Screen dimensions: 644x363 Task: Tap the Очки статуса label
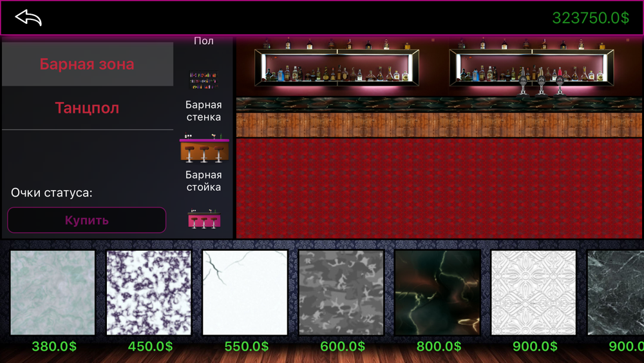pos(52,193)
